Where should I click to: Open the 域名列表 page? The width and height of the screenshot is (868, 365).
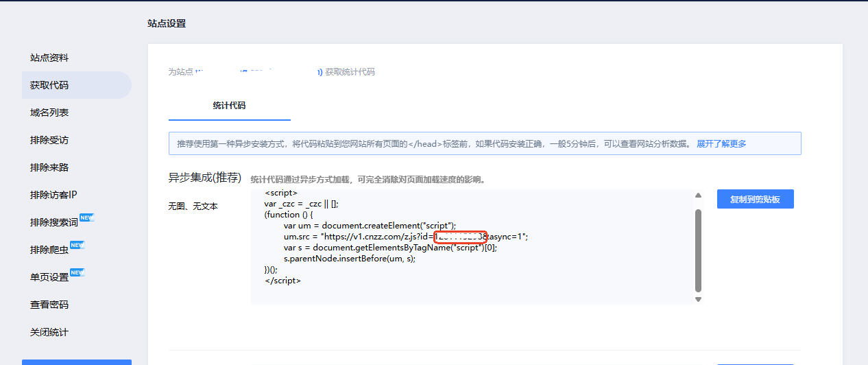(49, 113)
